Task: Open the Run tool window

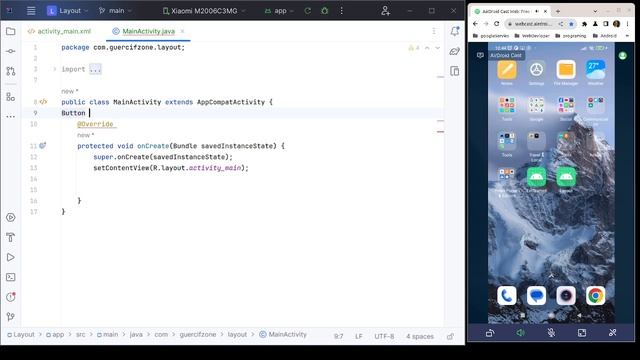Action: (x=11, y=258)
